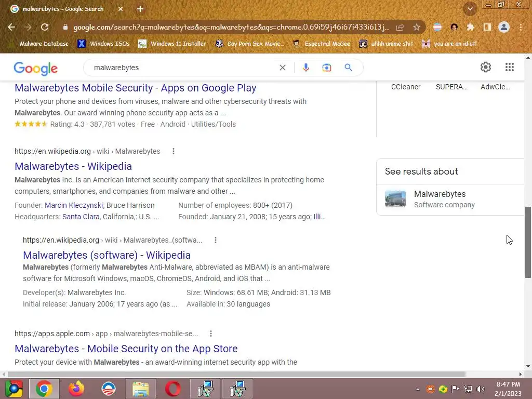Click the Malwarebytes building thumbnail
532x399 pixels.
click(395, 199)
